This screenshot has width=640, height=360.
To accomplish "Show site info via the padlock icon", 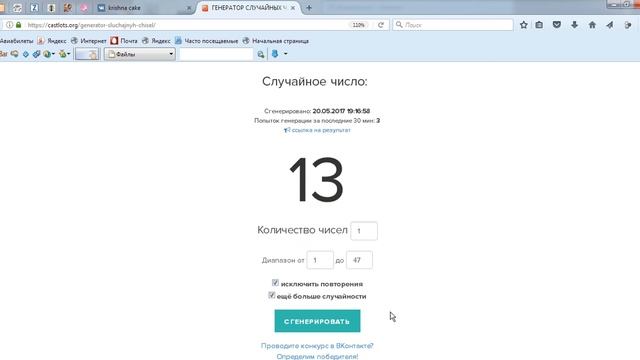I will point(18,25).
